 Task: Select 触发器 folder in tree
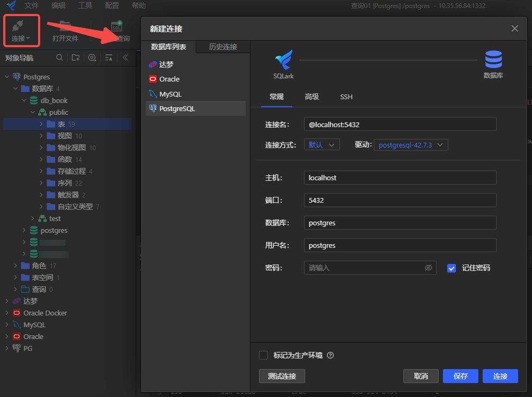[68, 195]
